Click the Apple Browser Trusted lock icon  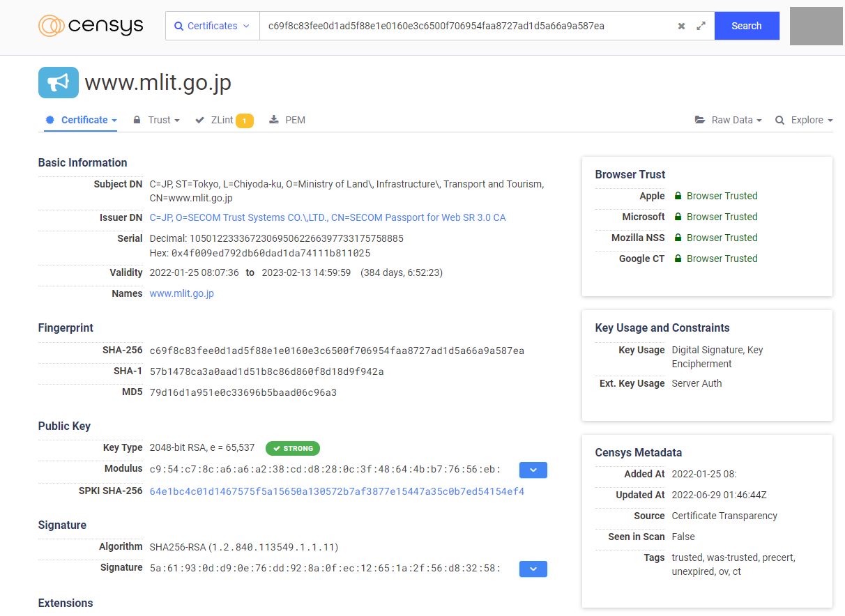(x=678, y=196)
